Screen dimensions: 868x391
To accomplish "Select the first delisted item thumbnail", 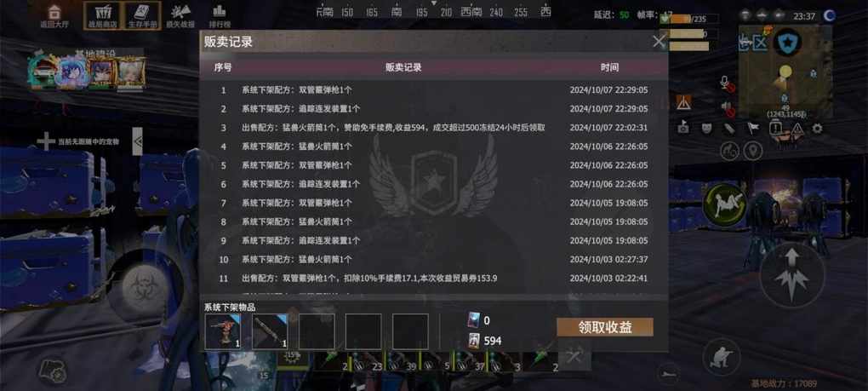I will coord(223,331).
